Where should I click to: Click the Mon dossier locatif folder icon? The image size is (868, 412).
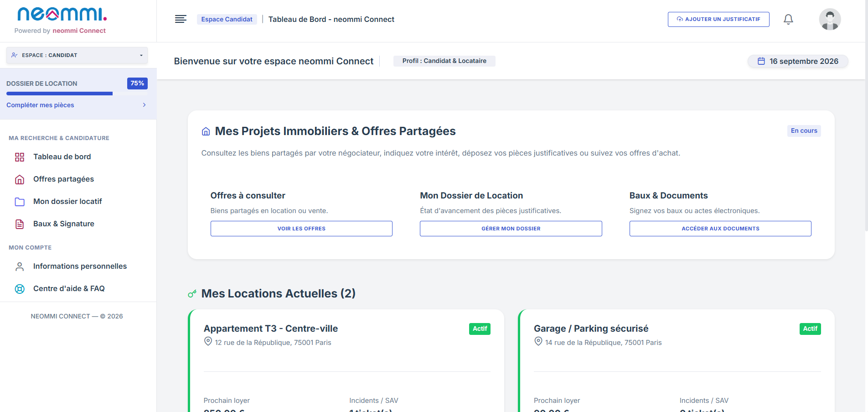(x=20, y=202)
